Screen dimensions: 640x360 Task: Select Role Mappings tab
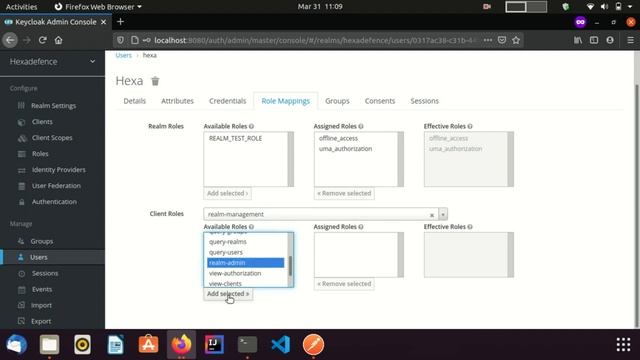click(286, 101)
